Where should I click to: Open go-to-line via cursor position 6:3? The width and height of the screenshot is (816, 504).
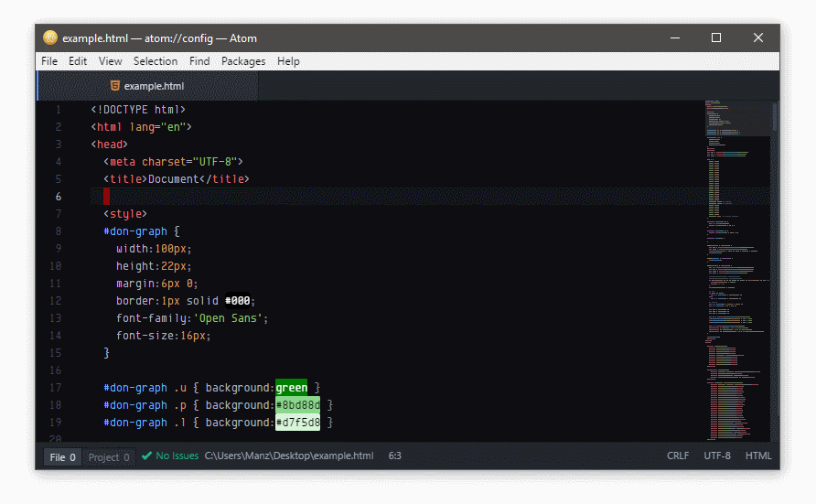394,456
